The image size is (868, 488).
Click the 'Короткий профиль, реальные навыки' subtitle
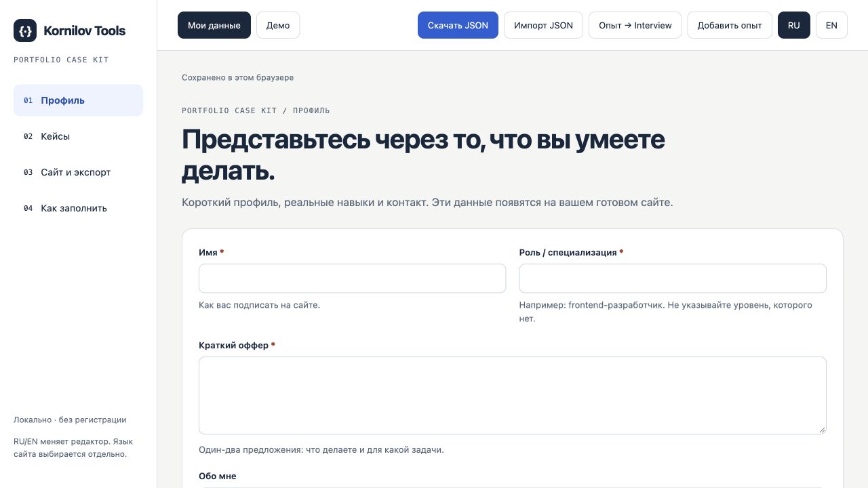coord(427,203)
